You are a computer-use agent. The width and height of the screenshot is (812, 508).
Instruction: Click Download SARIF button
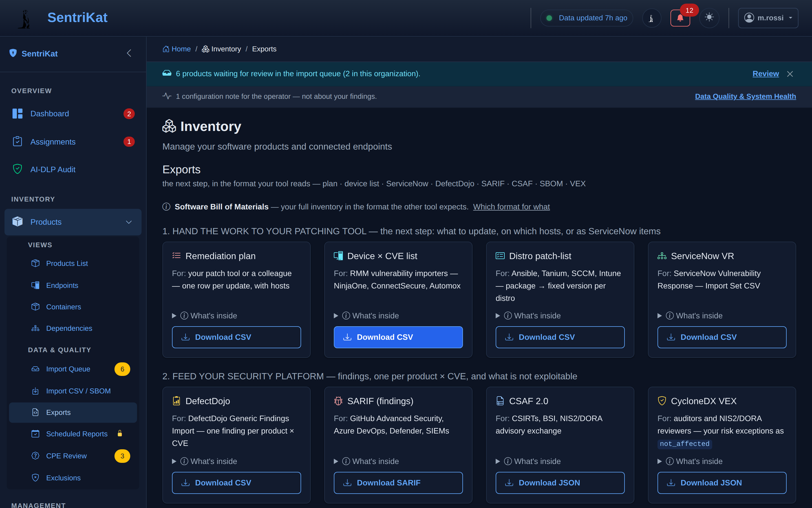click(x=398, y=483)
